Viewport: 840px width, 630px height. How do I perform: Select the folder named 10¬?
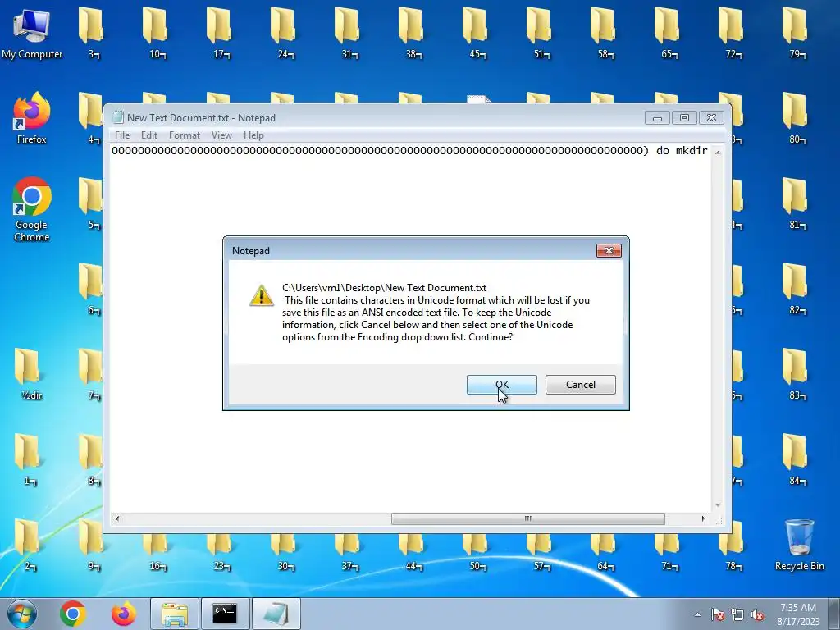point(157,32)
